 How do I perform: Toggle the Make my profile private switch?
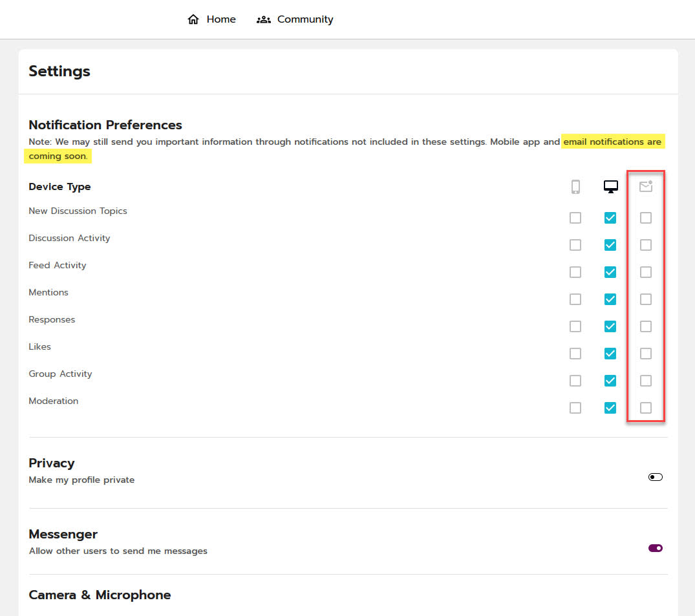[655, 477]
